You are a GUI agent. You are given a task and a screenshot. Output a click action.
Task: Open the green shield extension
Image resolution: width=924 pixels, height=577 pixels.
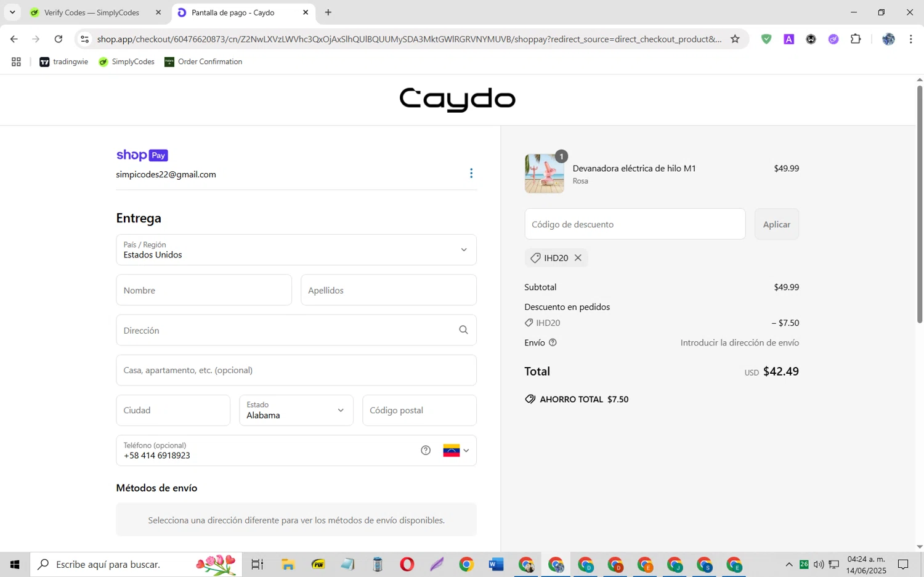(x=766, y=39)
